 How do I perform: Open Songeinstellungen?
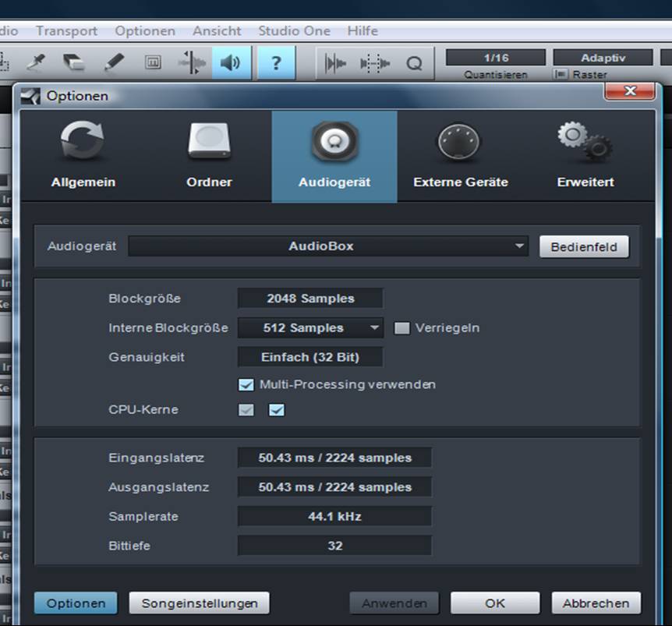200,603
